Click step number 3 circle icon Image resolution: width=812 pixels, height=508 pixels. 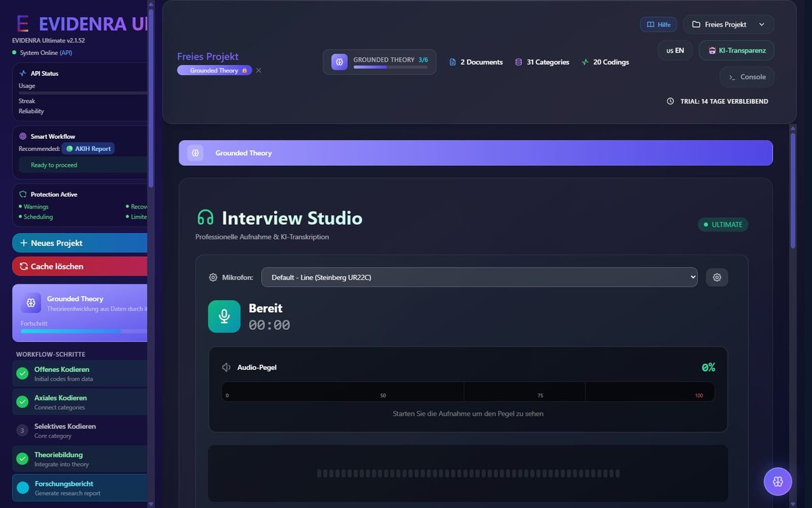coord(22,430)
